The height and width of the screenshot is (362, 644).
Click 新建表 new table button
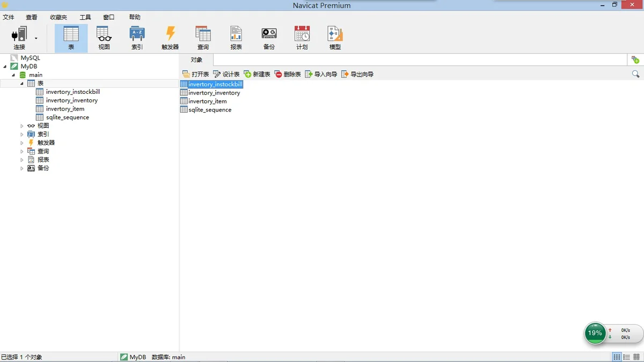coord(257,74)
